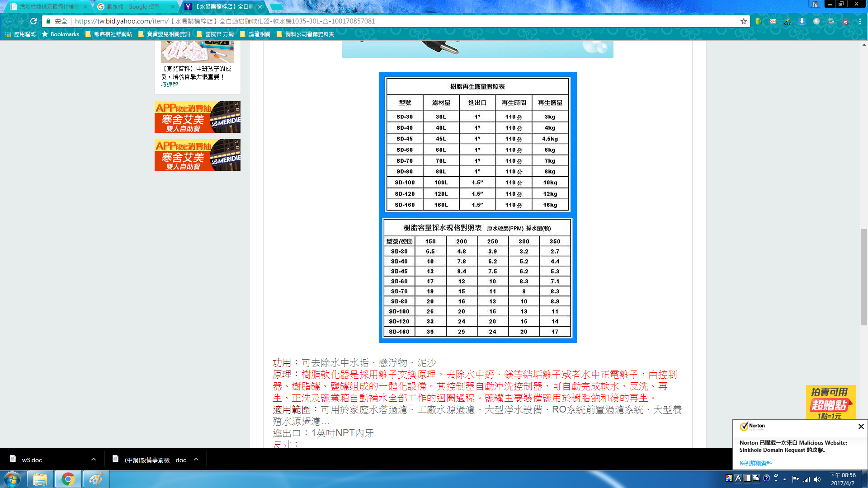Viewport: 868px width, 488px height.
Task: Click 檢視詳細資料 link in Norton popup
Action: click(755, 463)
